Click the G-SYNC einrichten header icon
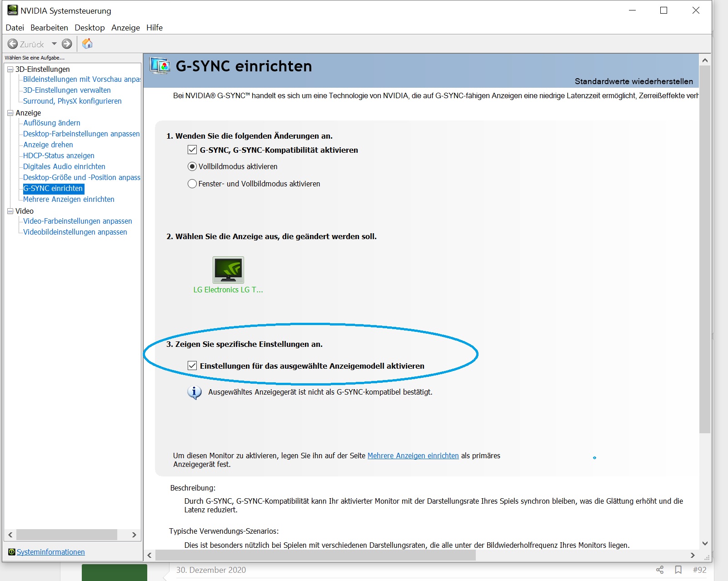The width and height of the screenshot is (728, 581). pos(160,66)
